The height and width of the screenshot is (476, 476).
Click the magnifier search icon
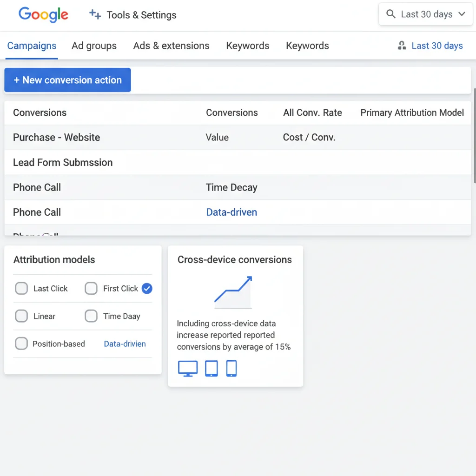click(390, 14)
